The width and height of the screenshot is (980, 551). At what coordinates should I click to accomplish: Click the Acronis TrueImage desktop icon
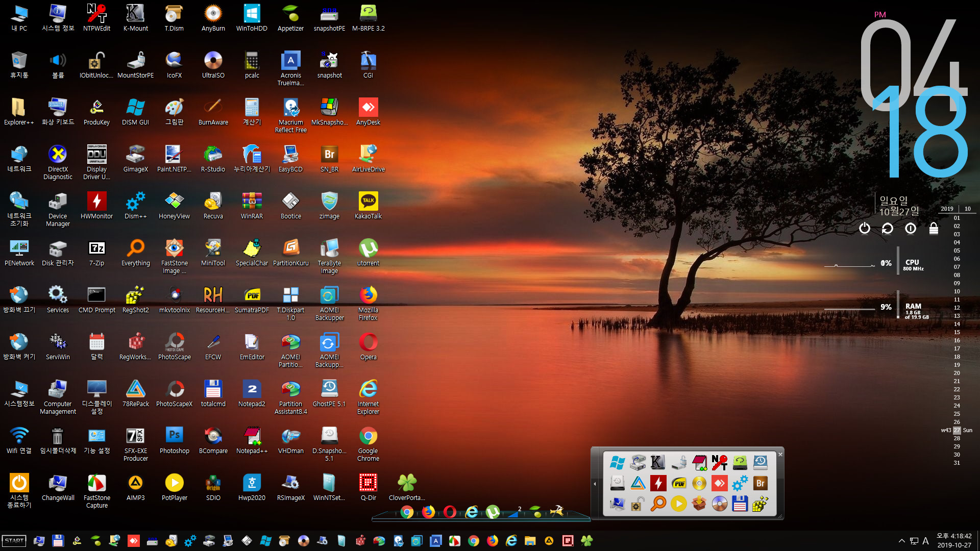pyautogui.click(x=290, y=68)
